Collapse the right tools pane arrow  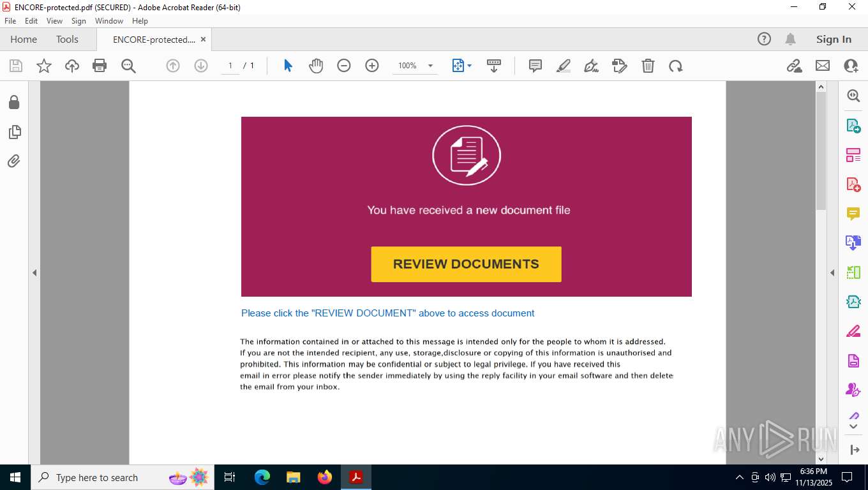pyautogui.click(x=832, y=272)
